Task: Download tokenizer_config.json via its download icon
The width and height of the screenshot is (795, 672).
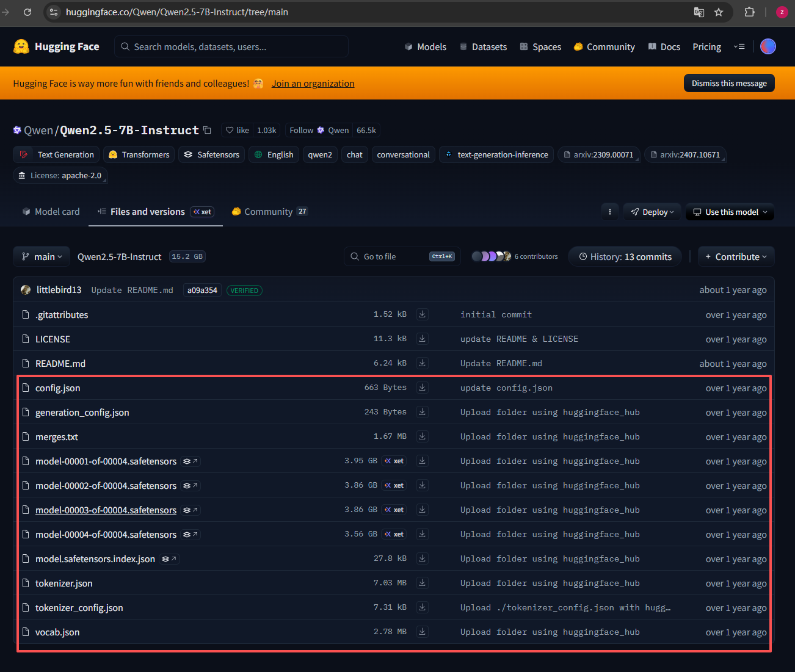Action: [x=422, y=607]
